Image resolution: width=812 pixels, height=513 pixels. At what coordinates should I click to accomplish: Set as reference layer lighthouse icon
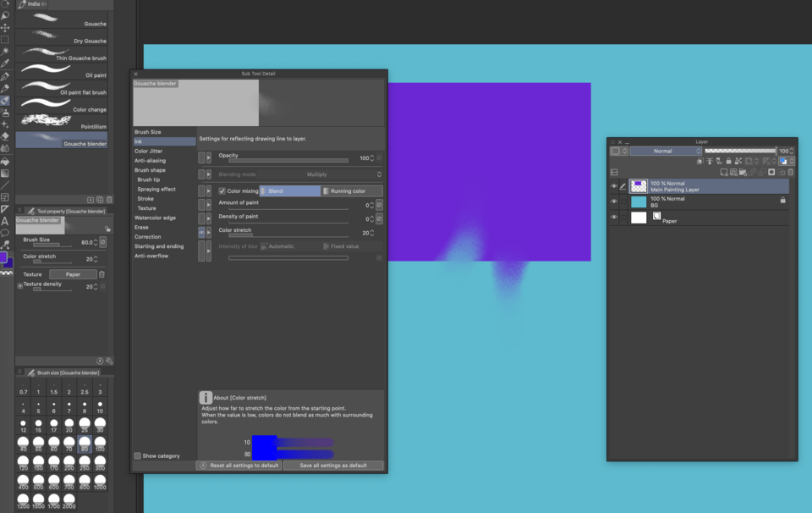(x=710, y=161)
